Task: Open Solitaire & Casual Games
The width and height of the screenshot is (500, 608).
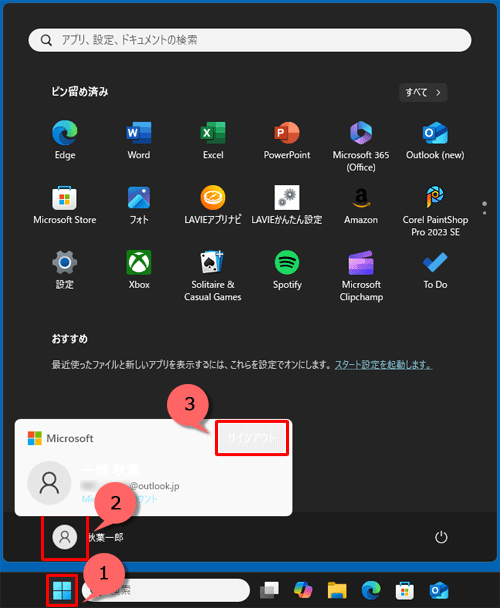Action: click(213, 275)
